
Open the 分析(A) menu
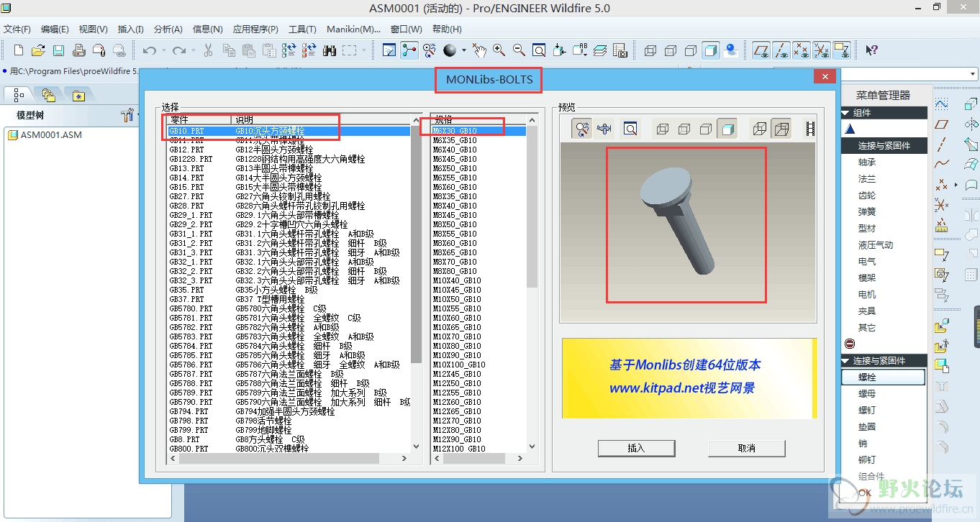click(x=168, y=29)
